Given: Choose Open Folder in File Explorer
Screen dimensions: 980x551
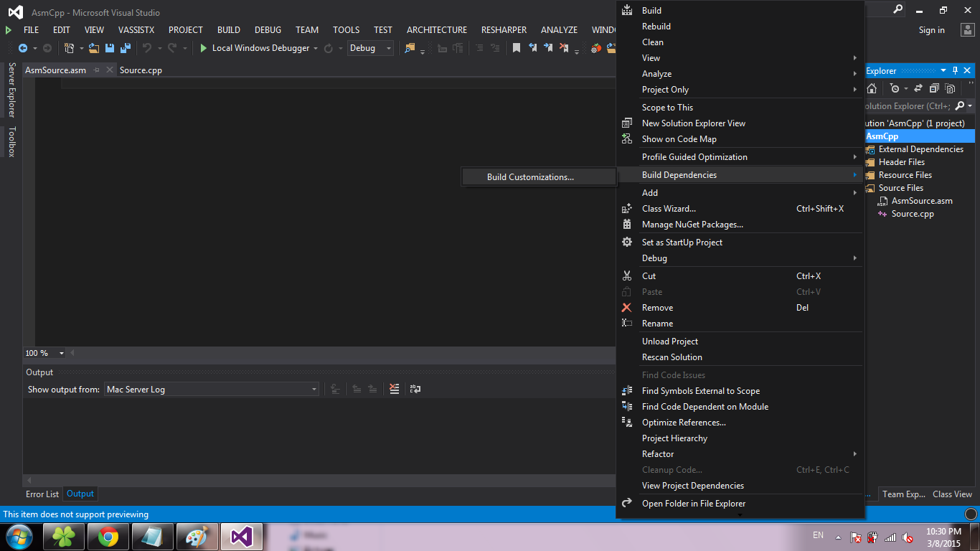Looking at the screenshot, I should pos(740,504).
